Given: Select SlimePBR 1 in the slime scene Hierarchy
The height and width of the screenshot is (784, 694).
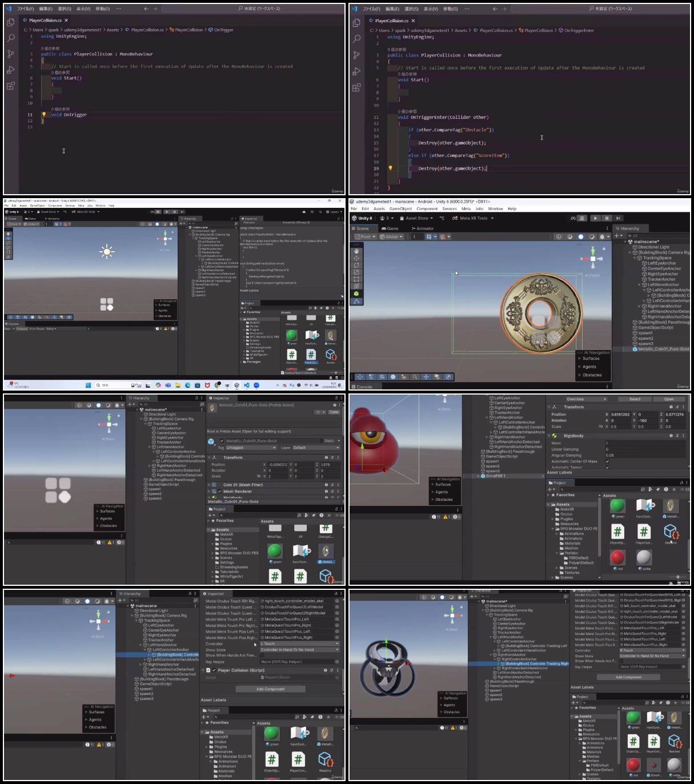Looking at the screenshot, I should coord(495,476).
